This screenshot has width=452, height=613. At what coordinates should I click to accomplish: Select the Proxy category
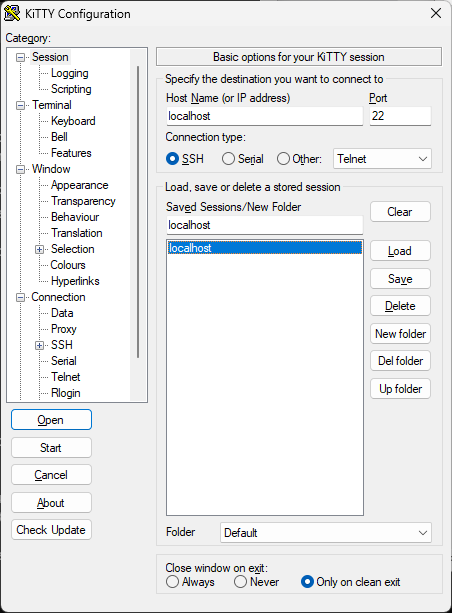pos(64,329)
